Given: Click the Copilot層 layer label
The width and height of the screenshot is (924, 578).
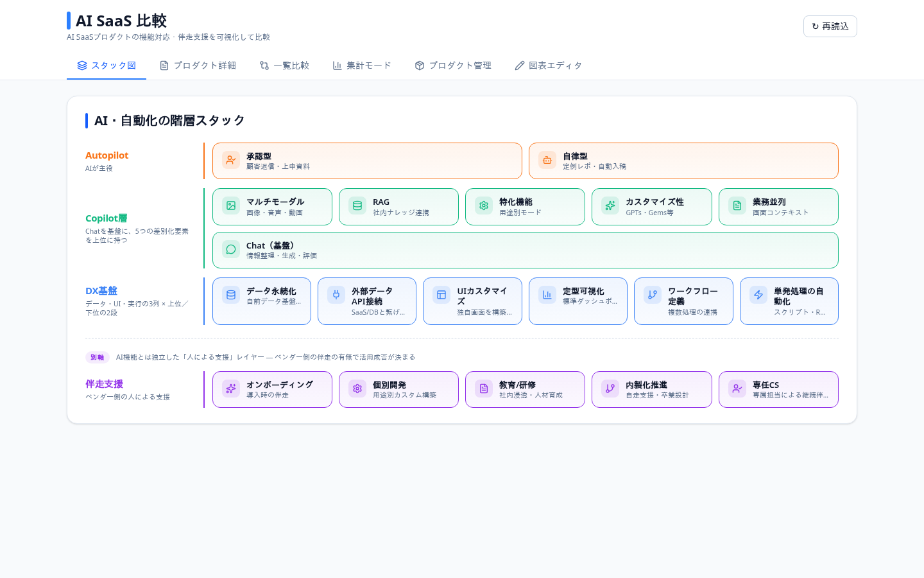Looking at the screenshot, I should 107,218.
